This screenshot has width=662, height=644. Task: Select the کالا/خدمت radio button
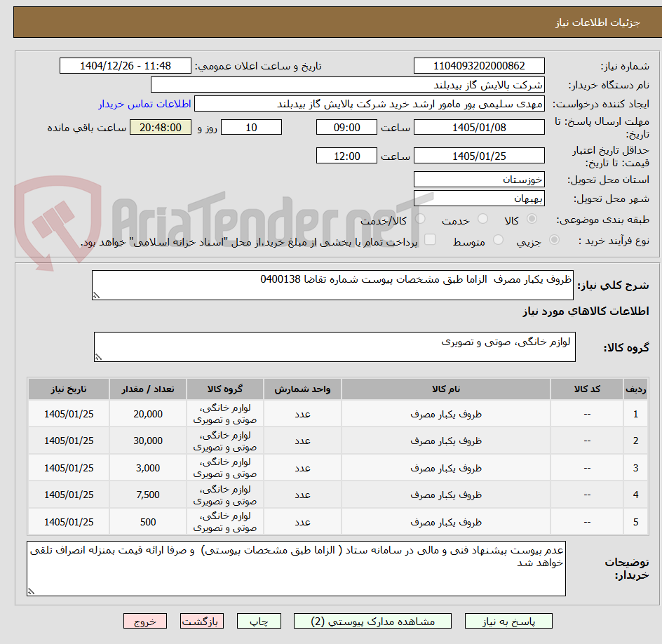420,218
